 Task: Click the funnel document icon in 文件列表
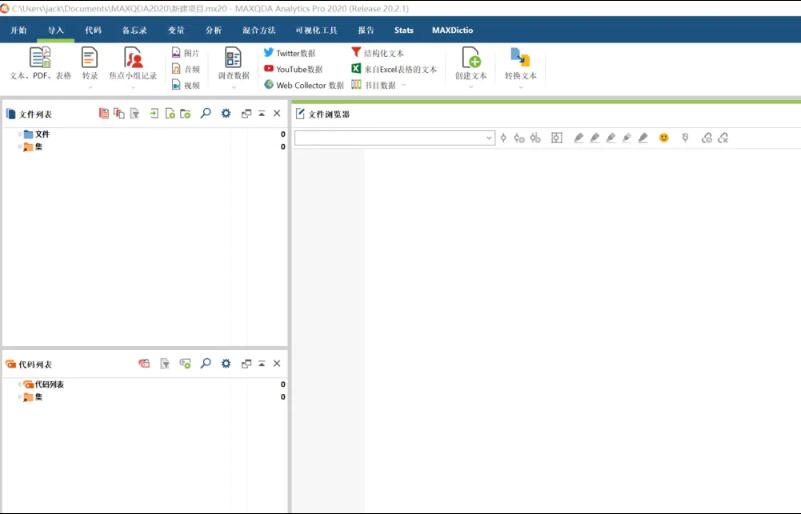(134, 113)
